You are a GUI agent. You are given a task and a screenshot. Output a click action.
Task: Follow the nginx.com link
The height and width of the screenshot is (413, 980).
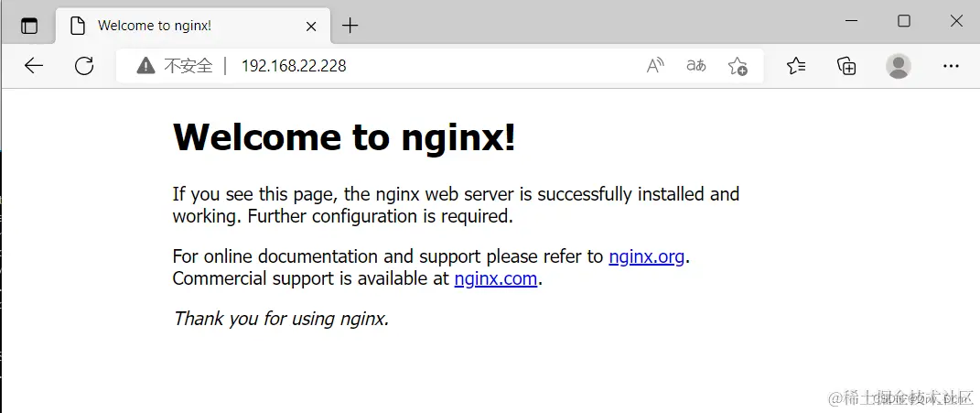[x=496, y=278]
